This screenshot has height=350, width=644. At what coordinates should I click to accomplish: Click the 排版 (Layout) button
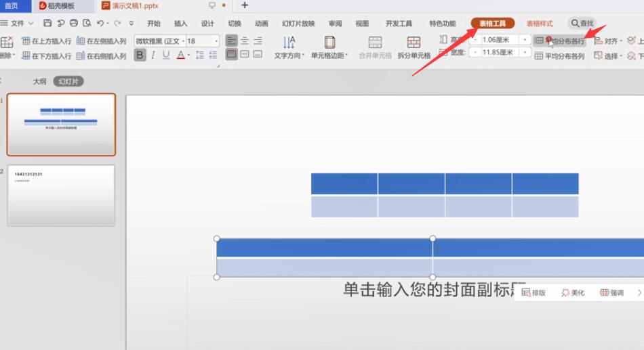[534, 292]
